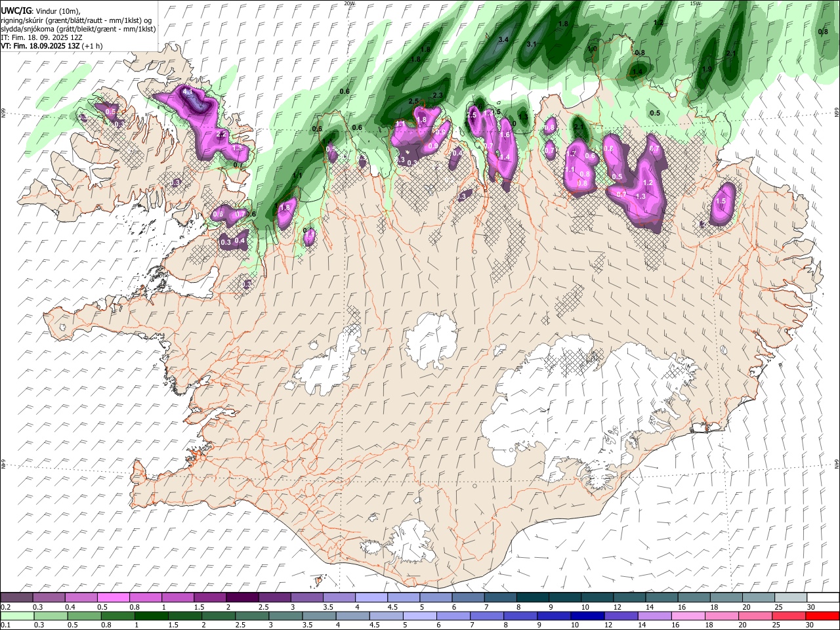840x630 pixels.
Task: Click the 'Vindur (10m)' header label
Action: pos(57,11)
